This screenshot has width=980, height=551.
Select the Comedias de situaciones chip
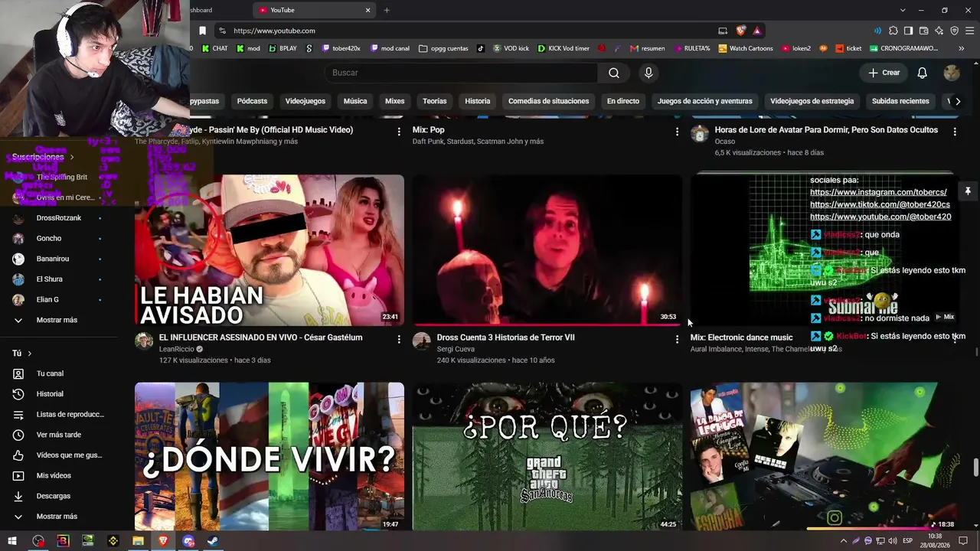pos(549,101)
